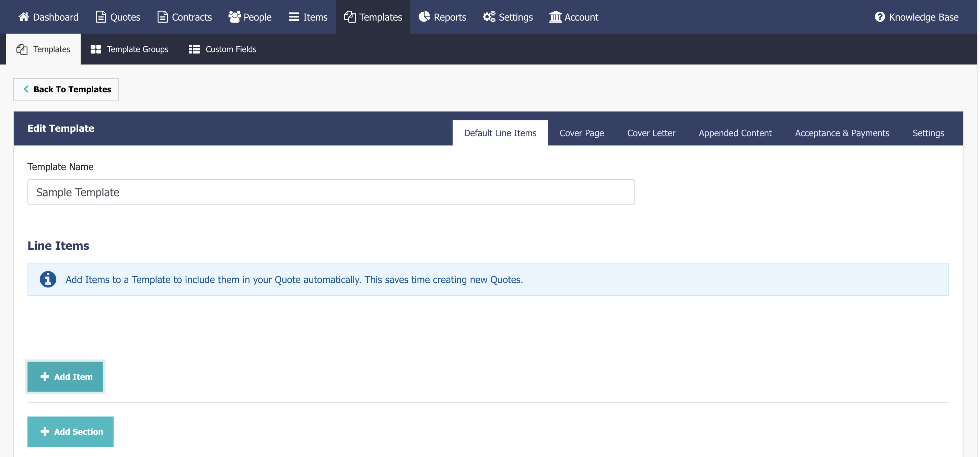
Task: Click the Template Groups grid icon
Action: click(x=96, y=49)
